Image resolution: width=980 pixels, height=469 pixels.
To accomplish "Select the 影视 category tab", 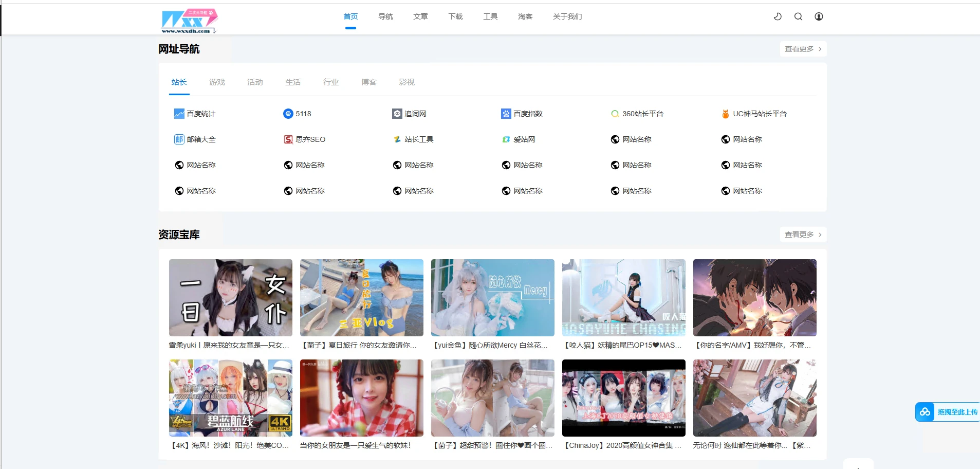I will click(406, 82).
